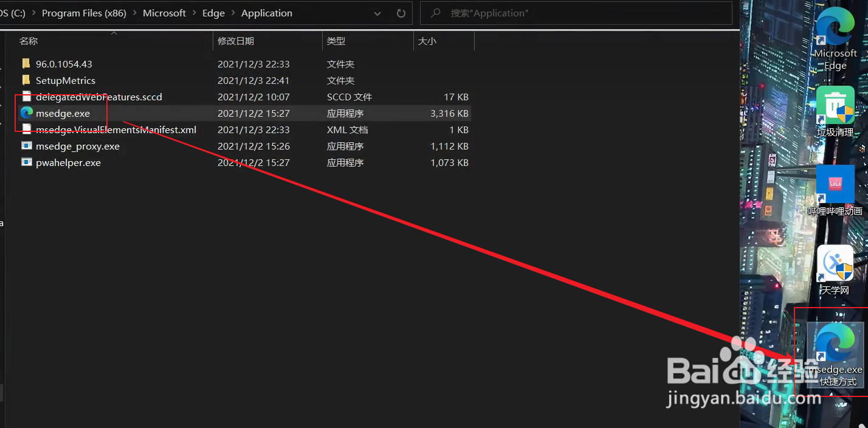This screenshot has width=868, height=428.
Task: Select the msedge.VisualElementsManifest.xml file name
Action: click(116, 129)
